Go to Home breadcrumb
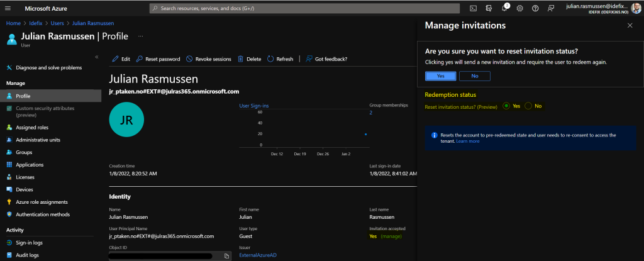644x261 pixels. tap(13, 23)
